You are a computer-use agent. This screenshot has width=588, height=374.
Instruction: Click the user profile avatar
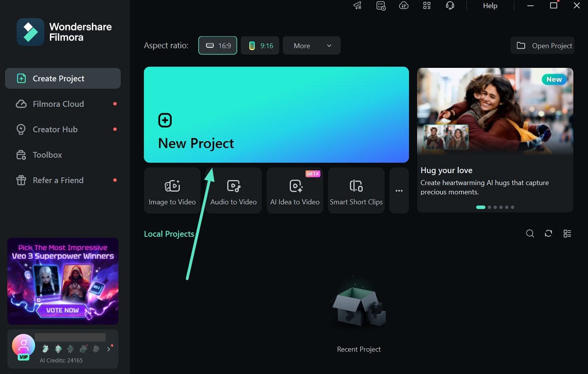pos(23,346)
